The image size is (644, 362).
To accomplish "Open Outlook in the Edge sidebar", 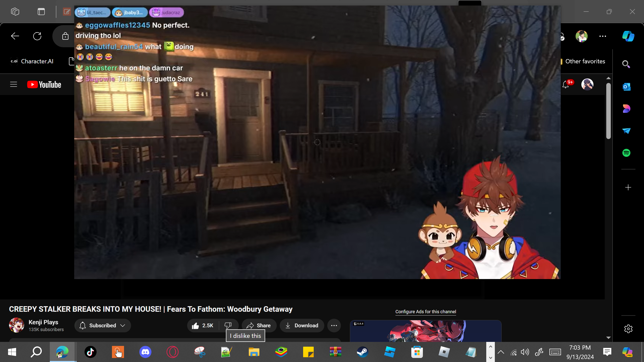I will [626, 87].
